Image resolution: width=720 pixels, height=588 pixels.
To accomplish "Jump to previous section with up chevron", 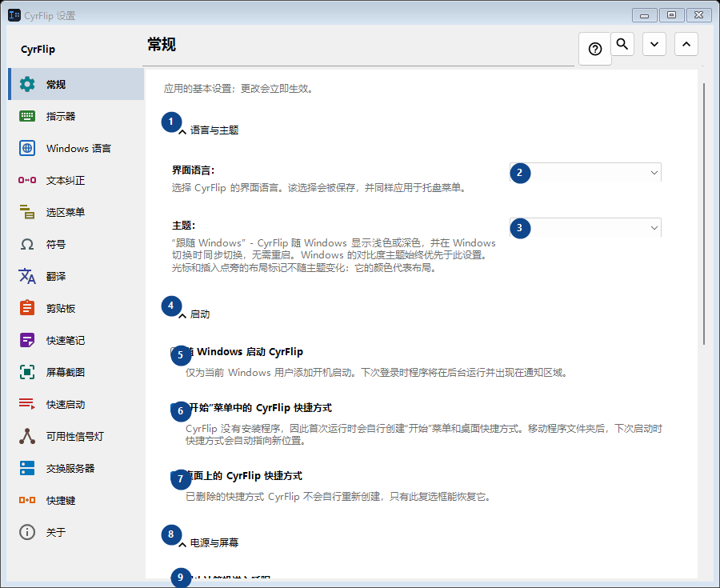I will pyautogui.click(x=686, y=44).
